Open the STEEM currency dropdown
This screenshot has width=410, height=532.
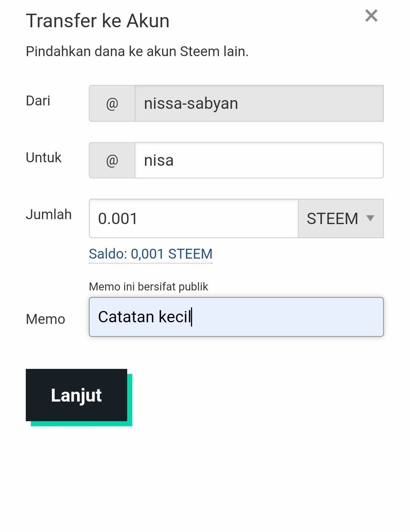coord(341,218)
